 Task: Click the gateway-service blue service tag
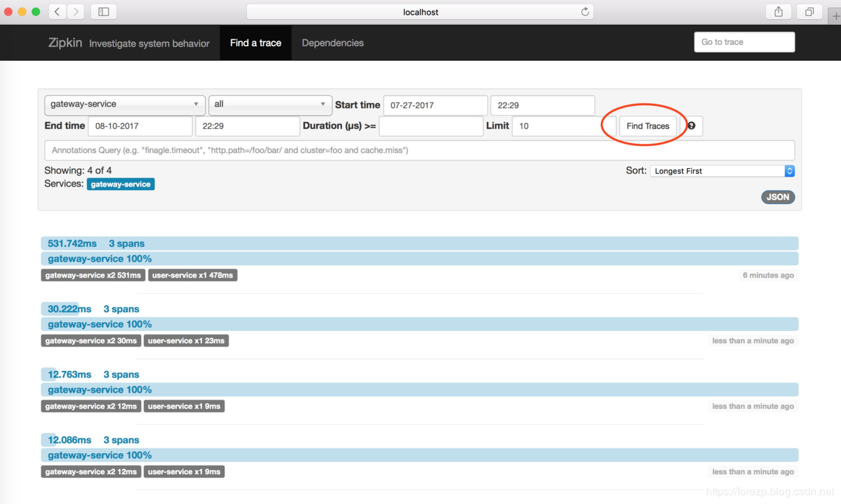click(x=121, y=185)
